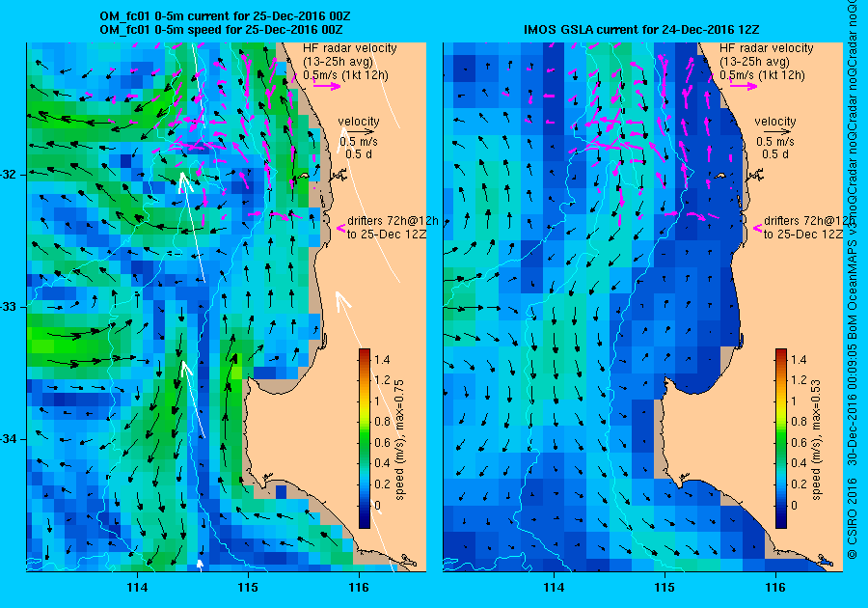Click the 'velocity' label on left map
The height and width of the screenshot is (608, 868).
(x=359, y=122)
